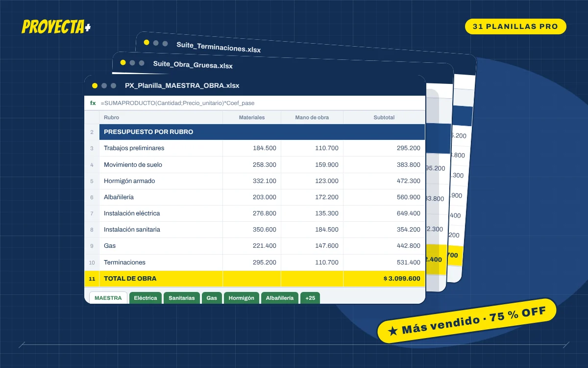
Task: Click the 332.100 Materiales cell
Action: (252, 181)
